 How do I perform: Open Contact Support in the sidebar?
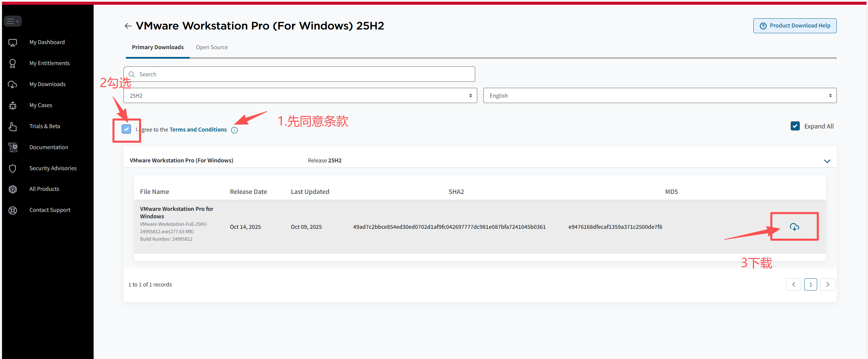(x=50, y=210)
